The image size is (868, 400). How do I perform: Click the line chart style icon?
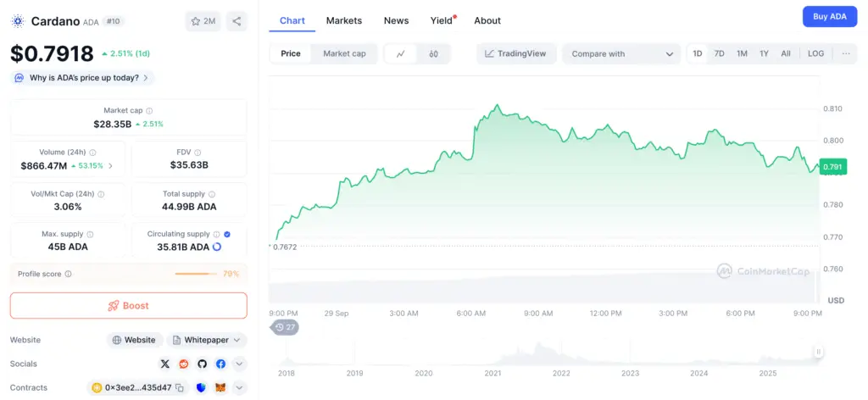[401, 53]
